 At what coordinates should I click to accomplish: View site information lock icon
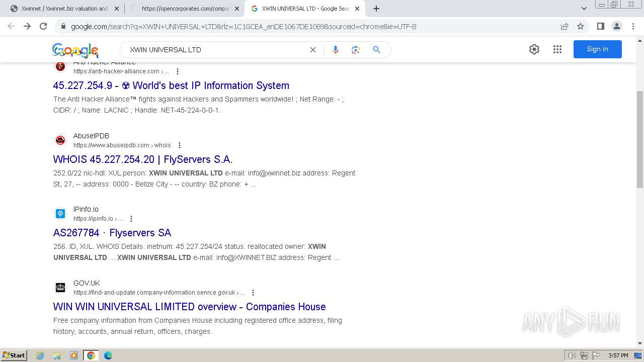tap(63, 27)
